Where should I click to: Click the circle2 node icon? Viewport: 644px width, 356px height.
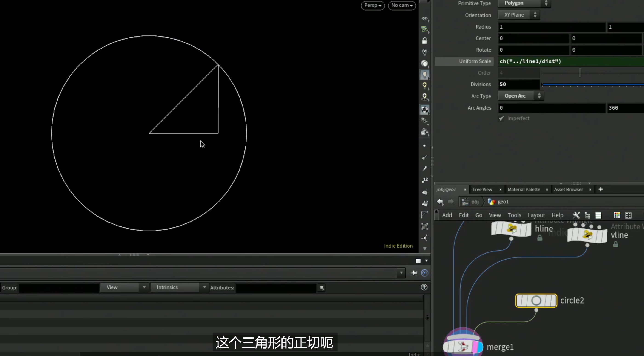point(536,301)
